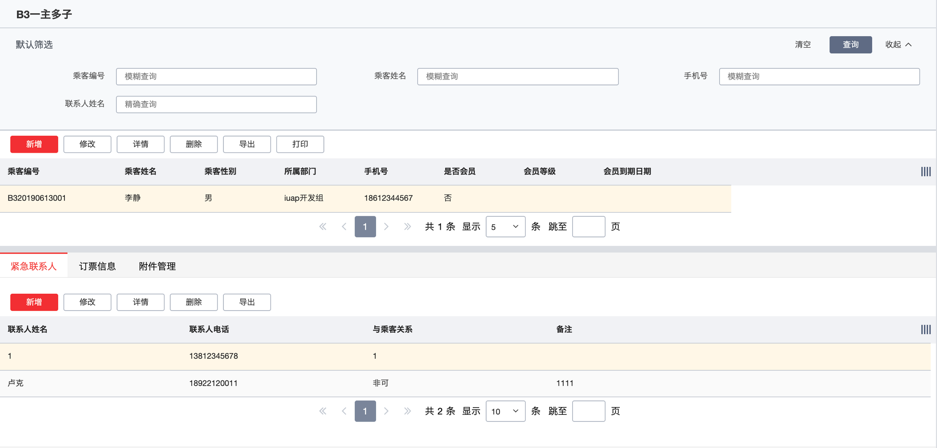Open column settings icon in contacts table
The width and height of the screenshot is (937, 448).
(x=926, y=329)
